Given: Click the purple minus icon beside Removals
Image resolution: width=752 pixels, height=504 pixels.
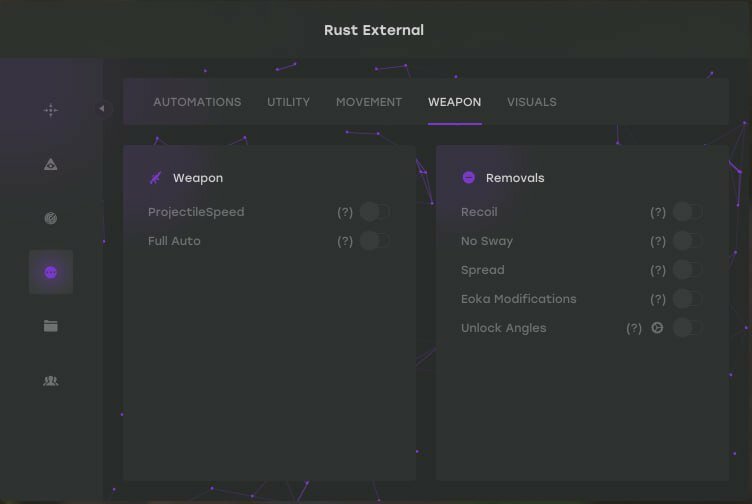Looking at the screenshot, I should pyautogui.click(x=469, y=177).
